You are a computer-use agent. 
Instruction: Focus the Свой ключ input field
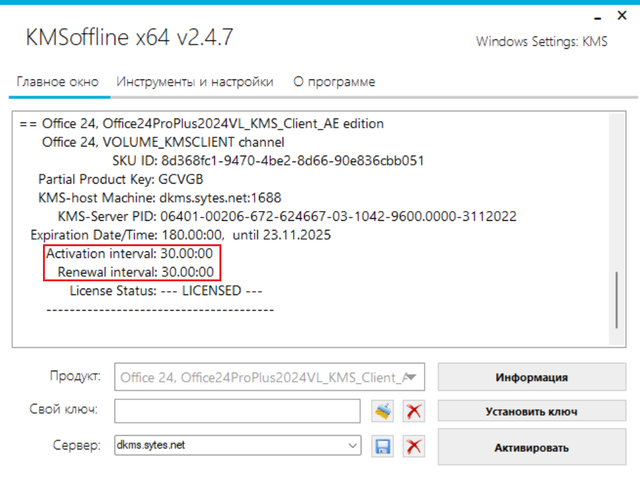coord(238,411)
